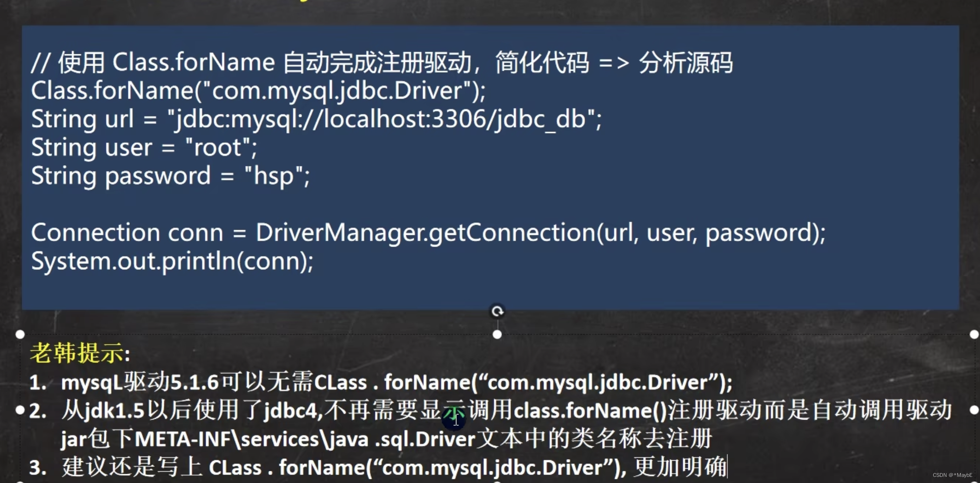The height and width of the screenshot is (483, 980).
Task: Click the rotation handle above the text box
Action: click(x=497, y=311)
